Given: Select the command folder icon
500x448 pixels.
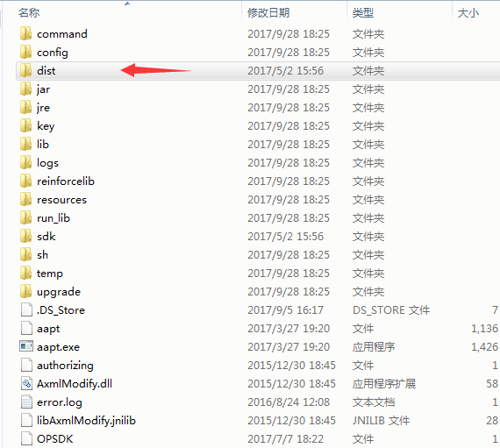Looking at the screenshot, I should [25, 33].
